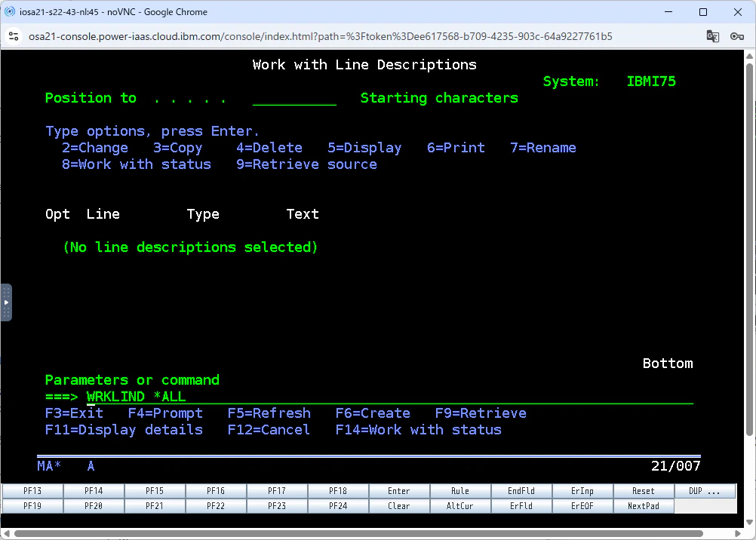756x540 pixels.
Task: Click the Chrome password key icon
Action: (x=736, y=36)
